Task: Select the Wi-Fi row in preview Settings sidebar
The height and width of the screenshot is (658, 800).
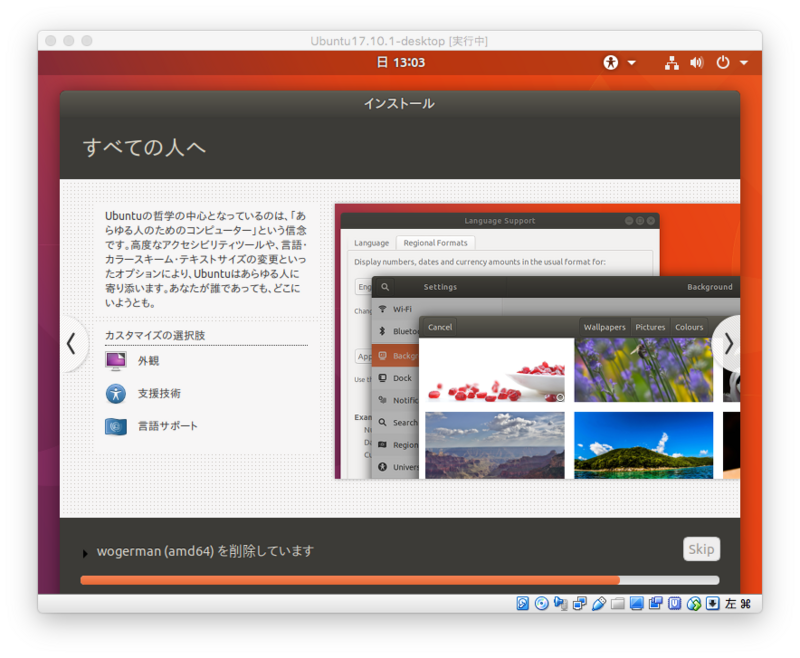Action: point(396,309)
